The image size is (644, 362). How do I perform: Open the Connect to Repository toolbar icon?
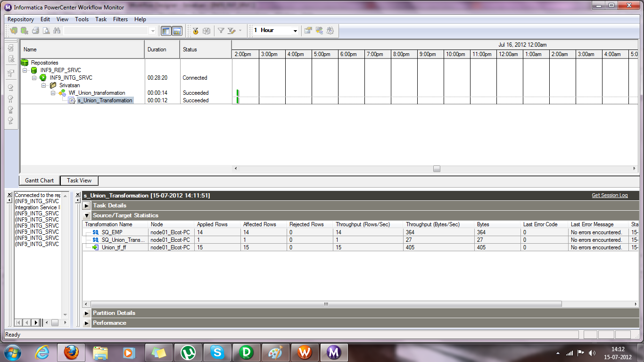[13, 30]
